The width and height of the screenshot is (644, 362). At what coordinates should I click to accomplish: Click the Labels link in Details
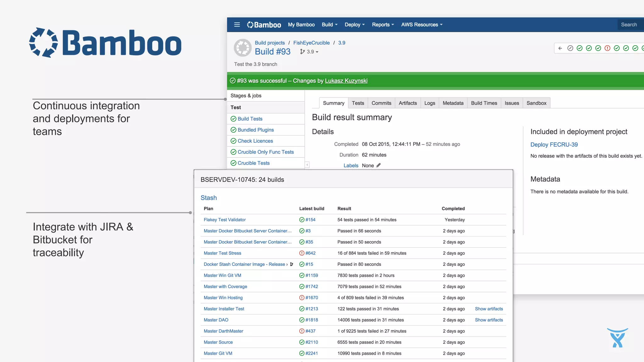coord(351,166)
